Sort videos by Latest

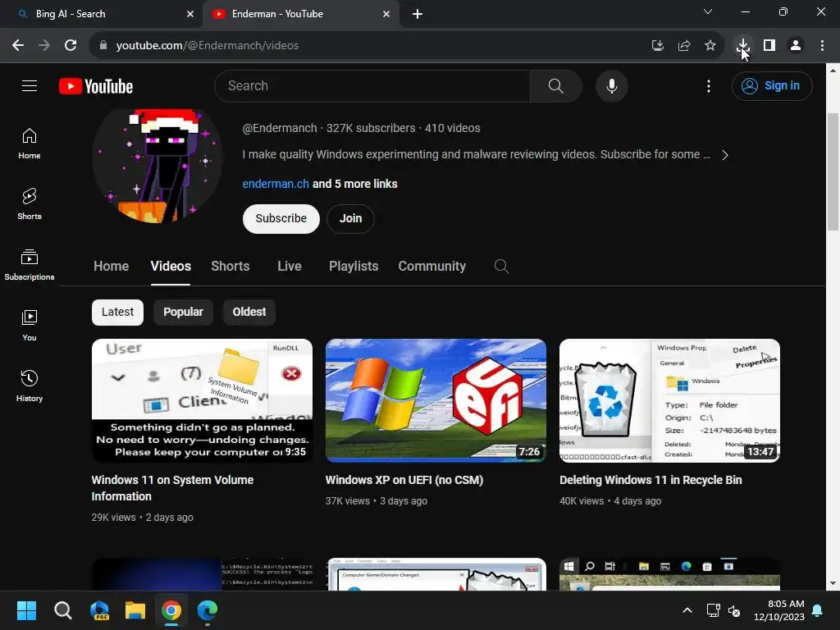117,312
